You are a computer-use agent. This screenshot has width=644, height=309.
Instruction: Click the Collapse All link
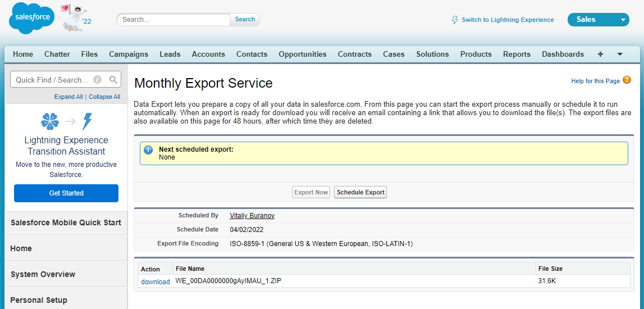(105, 97)
